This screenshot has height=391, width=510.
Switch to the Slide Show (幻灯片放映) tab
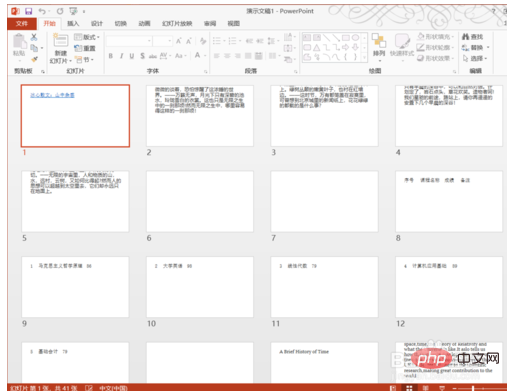(177, 23)
